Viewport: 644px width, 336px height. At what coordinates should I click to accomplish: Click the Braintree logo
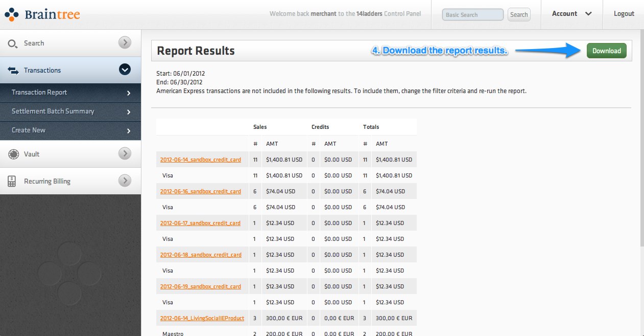(42, 14)
